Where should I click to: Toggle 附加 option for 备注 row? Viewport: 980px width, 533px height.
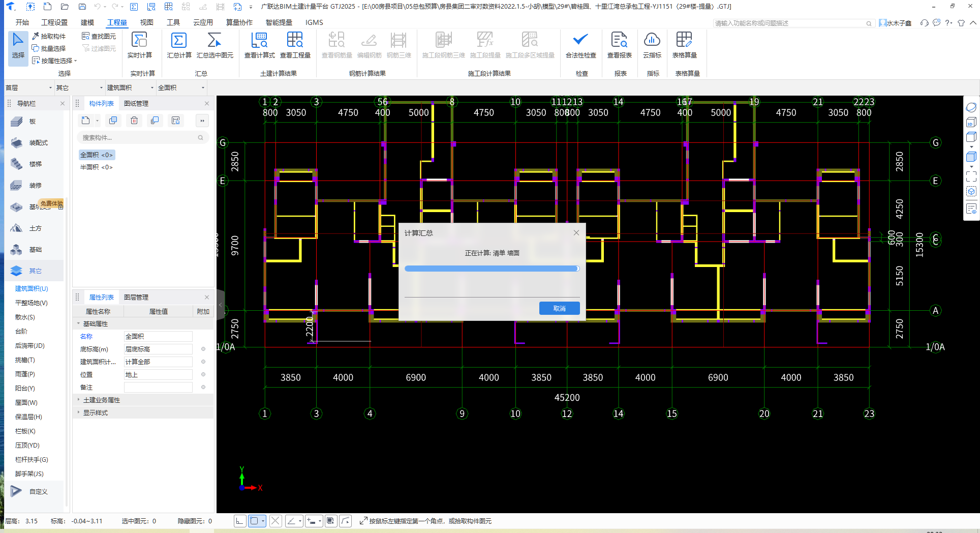[203, 387]
